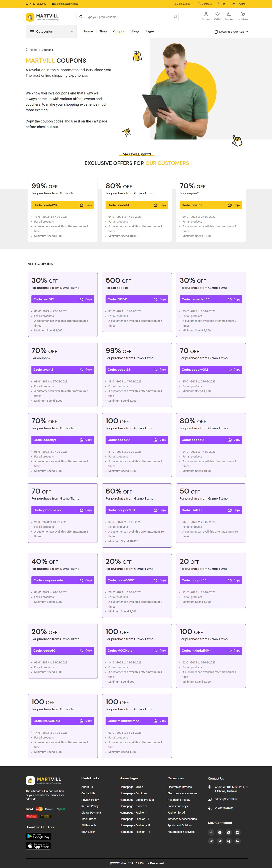Expand the Categories dropdown menu

coord(51,32)
